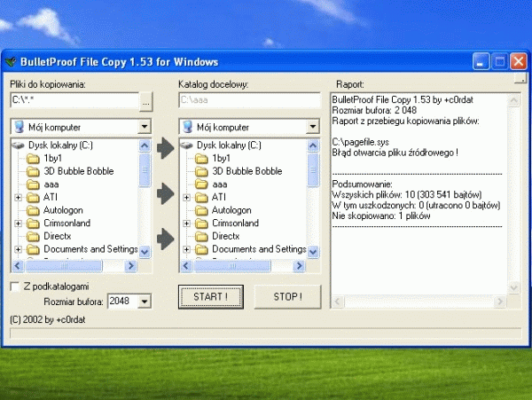Click the BulletProof File Copy title bar icon
Image resolution: width=532 pixels, height=400 pixels.
point(11,62)
